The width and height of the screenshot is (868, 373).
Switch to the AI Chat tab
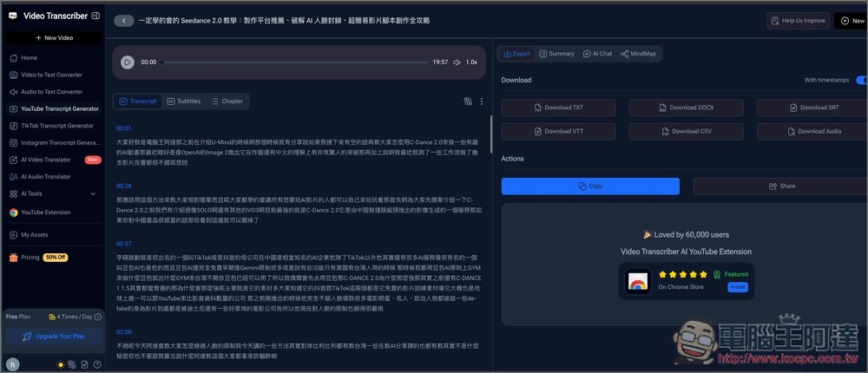pos(597,54)
